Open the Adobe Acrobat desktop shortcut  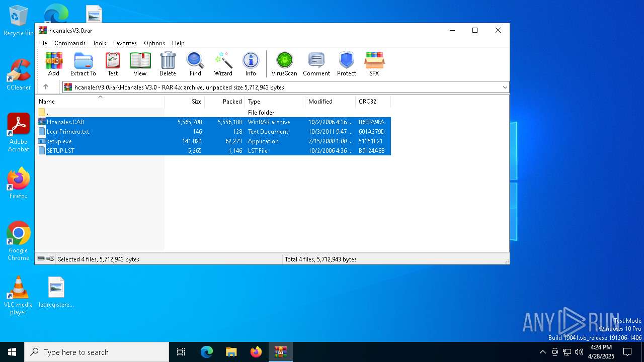point(19,133)
